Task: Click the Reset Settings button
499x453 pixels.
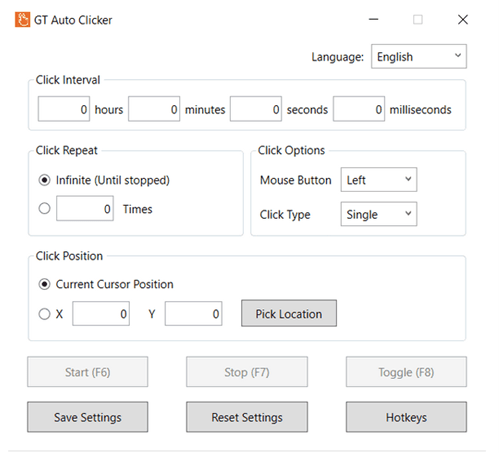Action: 247,417
